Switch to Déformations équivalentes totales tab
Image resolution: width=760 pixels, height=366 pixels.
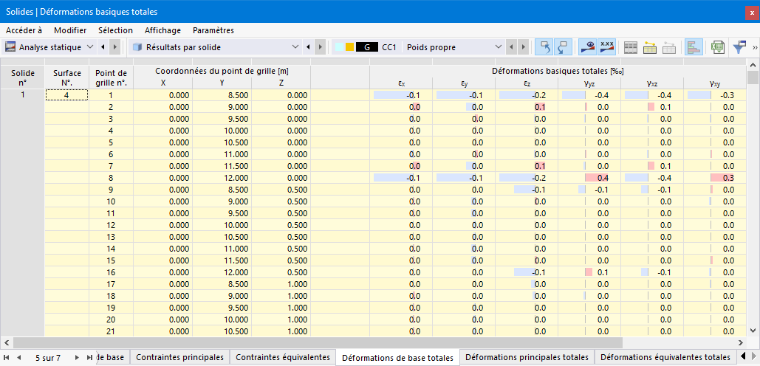click(665, 357)
